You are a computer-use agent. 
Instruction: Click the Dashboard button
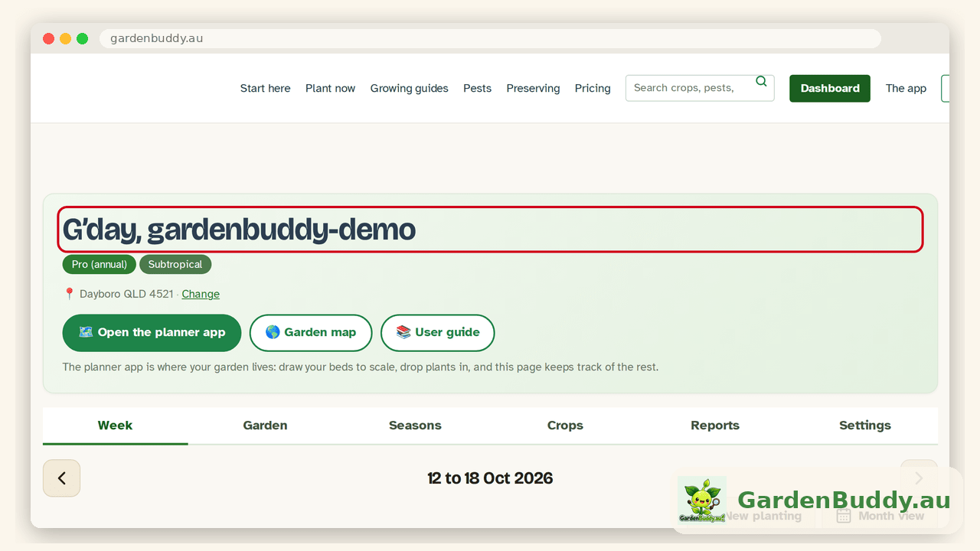(830, 88)
